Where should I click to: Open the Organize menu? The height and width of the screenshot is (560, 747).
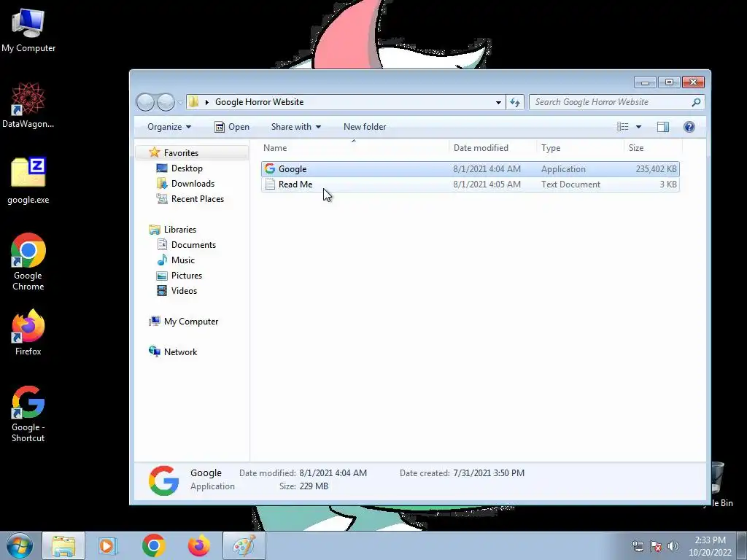(x=169, y=127)
